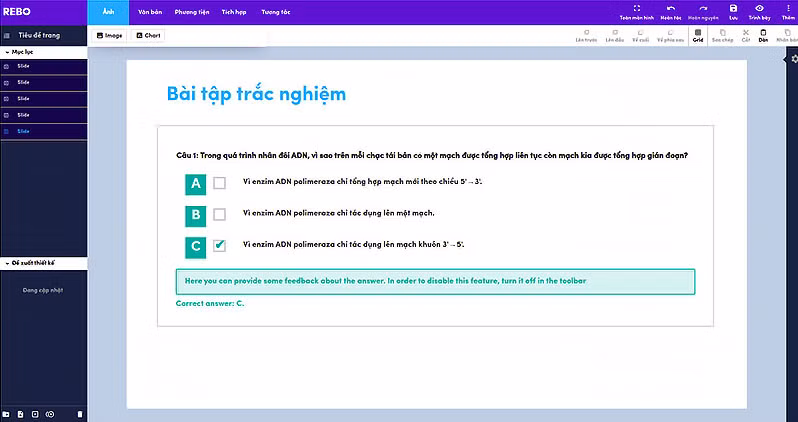
Task: Toggle the Grid button
Action: click(x=698, y=36)
